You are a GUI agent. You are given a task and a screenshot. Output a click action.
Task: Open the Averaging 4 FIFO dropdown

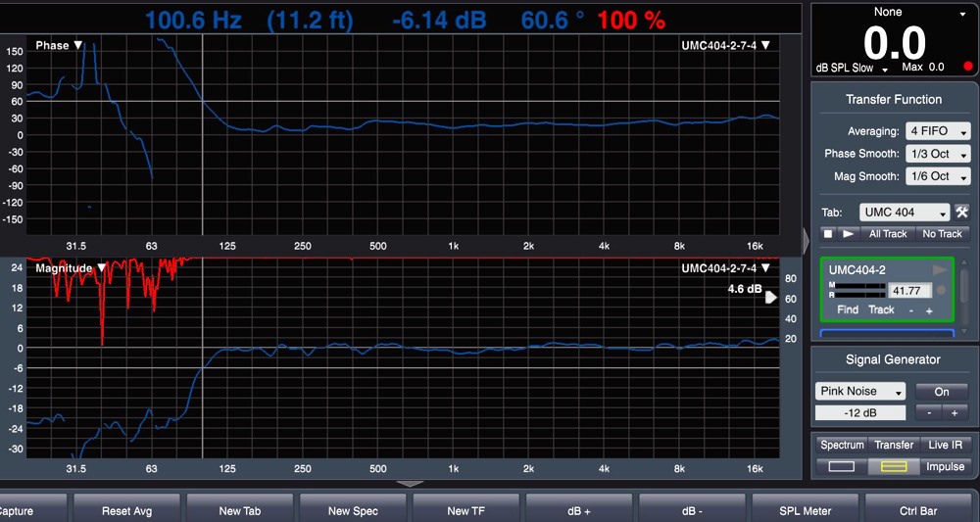pos(938,131)
